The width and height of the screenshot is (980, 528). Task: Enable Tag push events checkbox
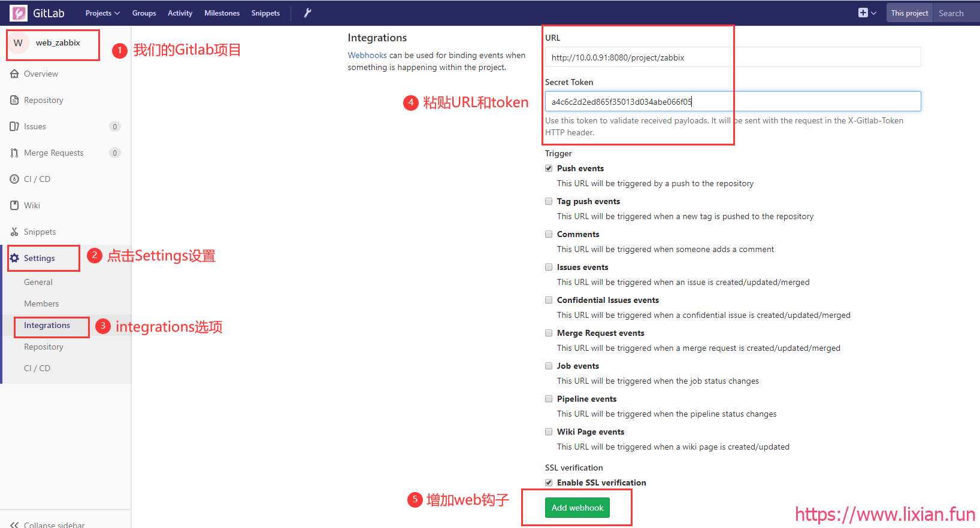[x=549, y=201]
